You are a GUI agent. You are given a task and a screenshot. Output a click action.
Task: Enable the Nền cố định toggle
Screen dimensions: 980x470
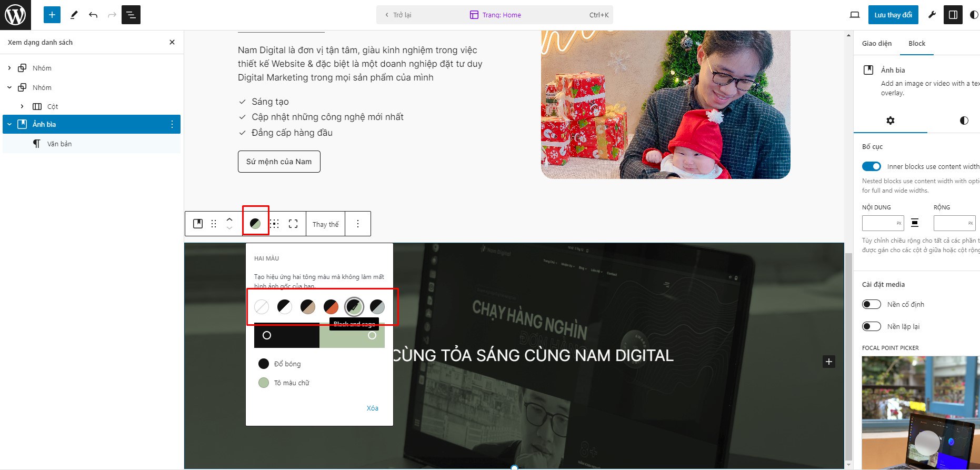pos(872,304)
